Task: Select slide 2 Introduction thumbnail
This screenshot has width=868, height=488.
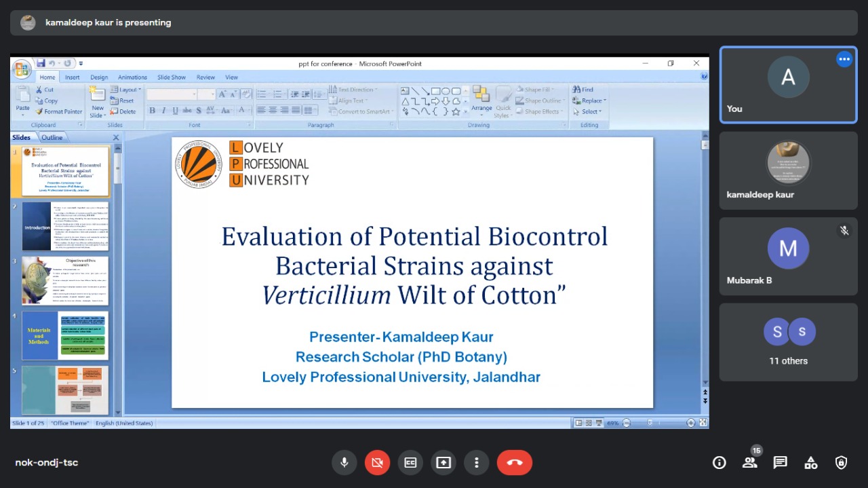Action: [x=65, y=227]
